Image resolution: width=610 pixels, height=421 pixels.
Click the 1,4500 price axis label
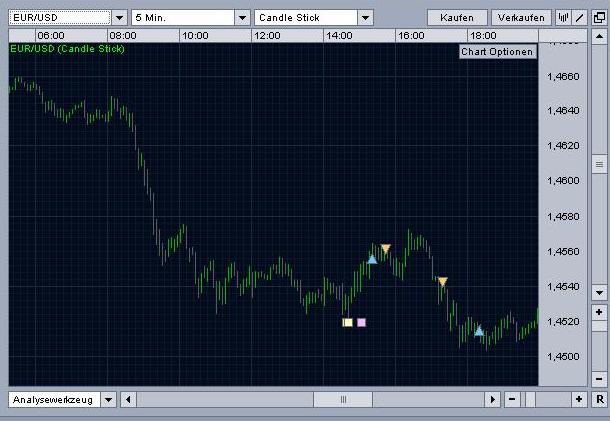click(563, 357)
